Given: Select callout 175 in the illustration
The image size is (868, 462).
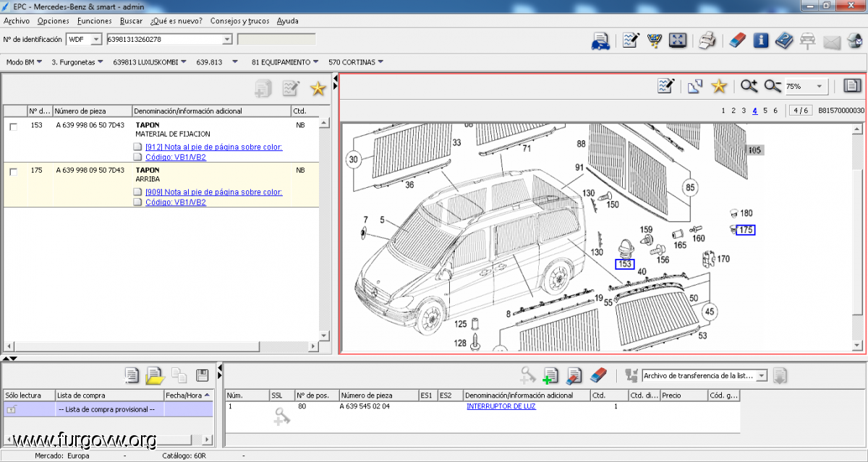Looking at the screenshot, I should click(x=746, y=230).
